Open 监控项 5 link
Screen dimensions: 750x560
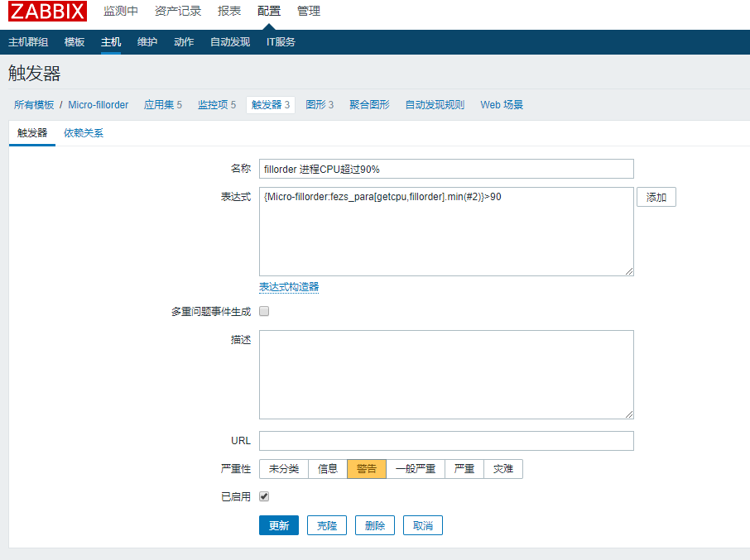tap(217, 105)
